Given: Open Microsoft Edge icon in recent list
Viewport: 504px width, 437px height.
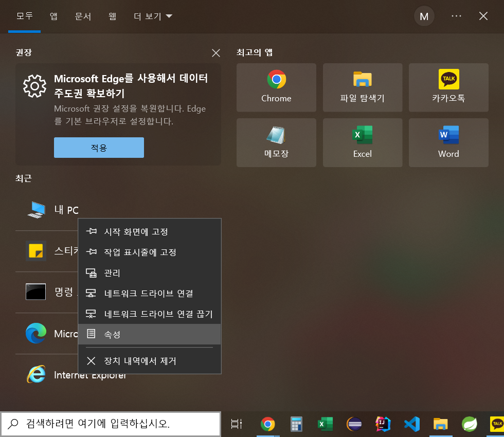Looking at the screenshot, I should coord(36,333).
